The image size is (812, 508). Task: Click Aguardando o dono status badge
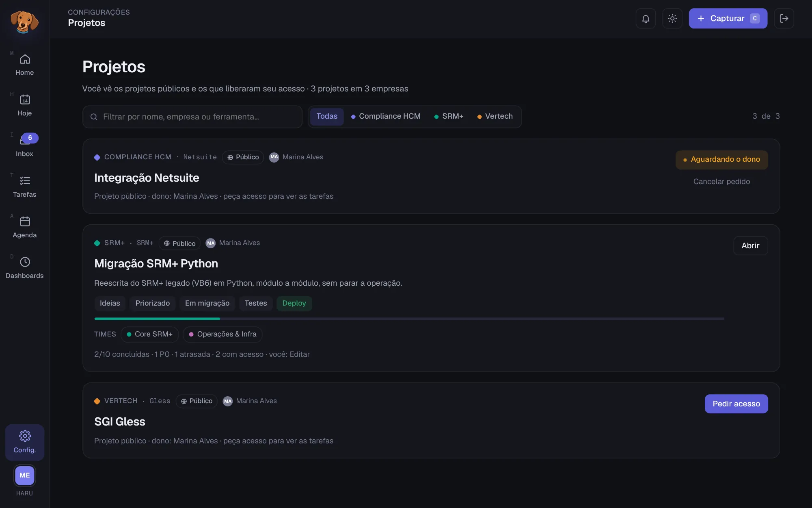click(x=721, y=160)
